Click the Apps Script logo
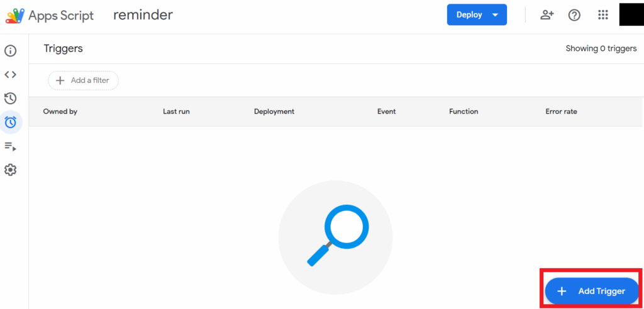This screenshot has height=309, width=644. [14, 15]
